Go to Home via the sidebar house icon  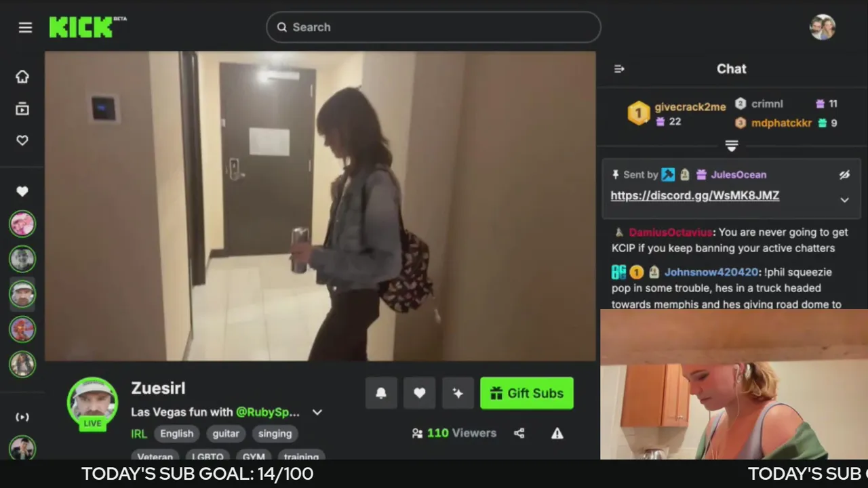pyautogui.click(x=22, y=77)
